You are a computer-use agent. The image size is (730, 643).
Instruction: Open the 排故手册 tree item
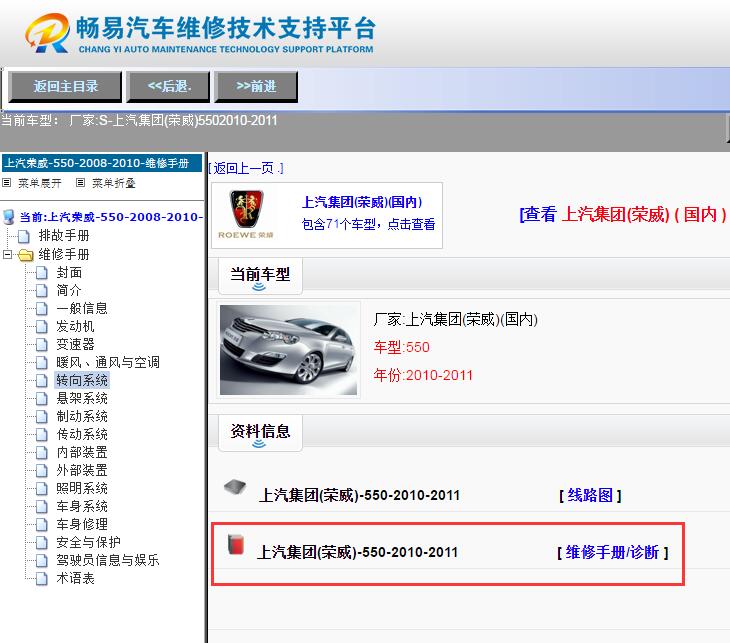point(64,236)
